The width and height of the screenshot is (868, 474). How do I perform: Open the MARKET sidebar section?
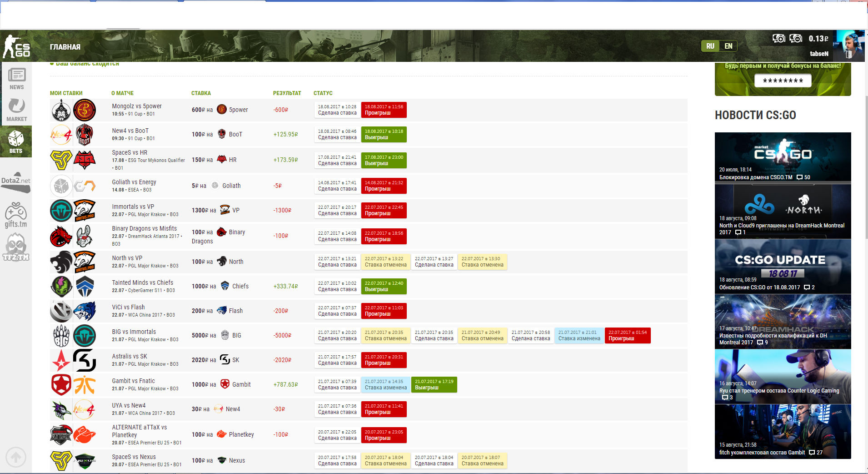16,110
